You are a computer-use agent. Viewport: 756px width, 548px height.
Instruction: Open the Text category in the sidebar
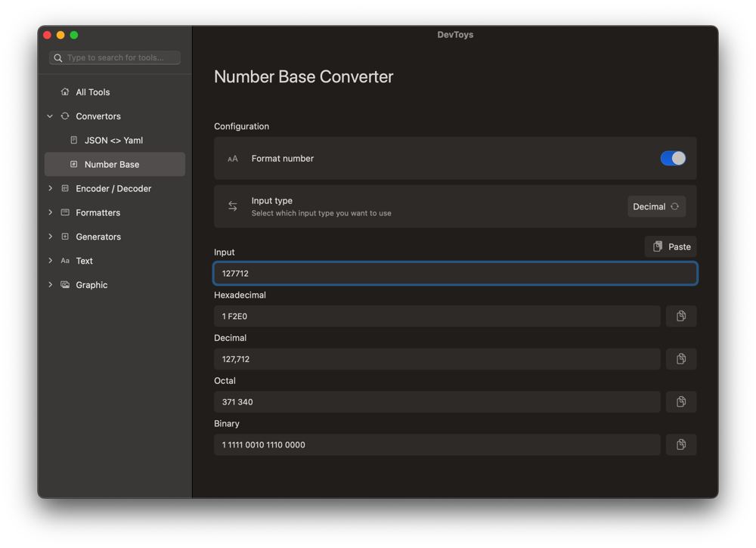pyautogui.click(x=83, y=261)
